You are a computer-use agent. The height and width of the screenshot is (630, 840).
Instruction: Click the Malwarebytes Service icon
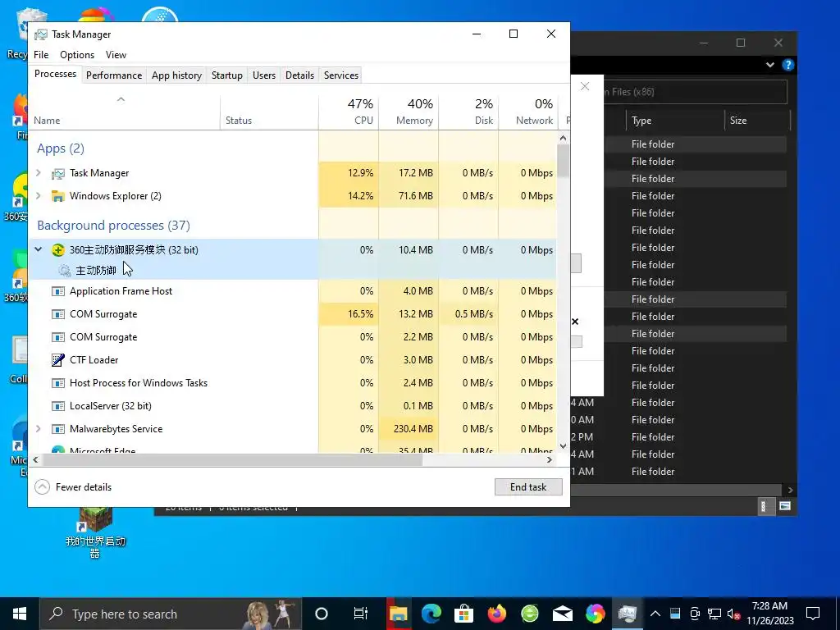pyautogui.click(x=58, y=429)
